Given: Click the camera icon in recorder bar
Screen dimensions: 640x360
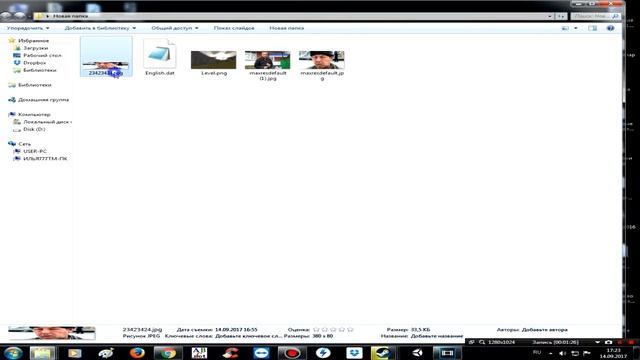Looking at the screenshot, I should click(608, 342).
